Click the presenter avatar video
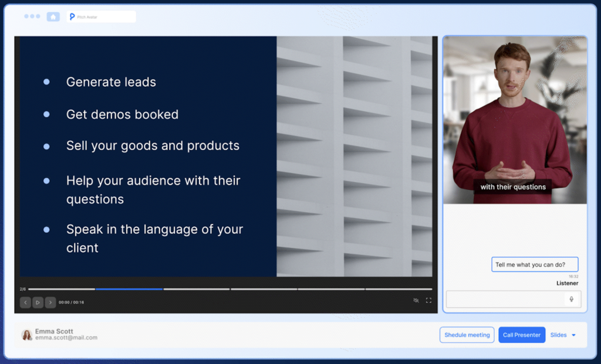The height and width of the screenshot is (364, 601). (x=515, y=120)
